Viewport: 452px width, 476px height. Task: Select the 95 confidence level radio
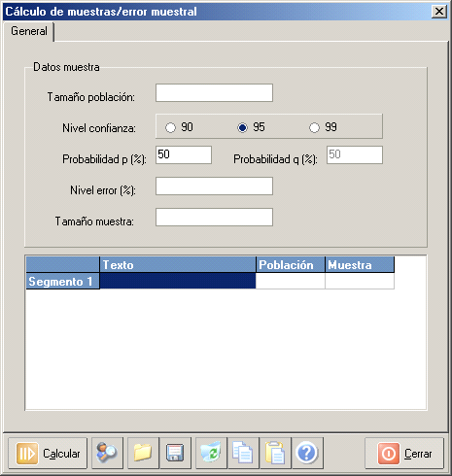(x=242, y=127)
